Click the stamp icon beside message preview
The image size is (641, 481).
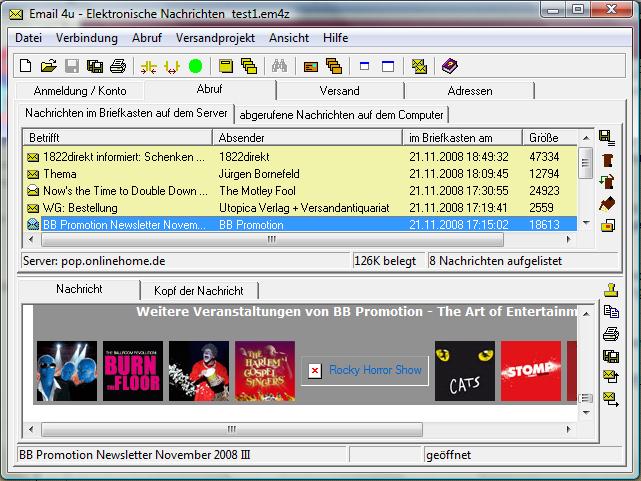tap(610, 291)
